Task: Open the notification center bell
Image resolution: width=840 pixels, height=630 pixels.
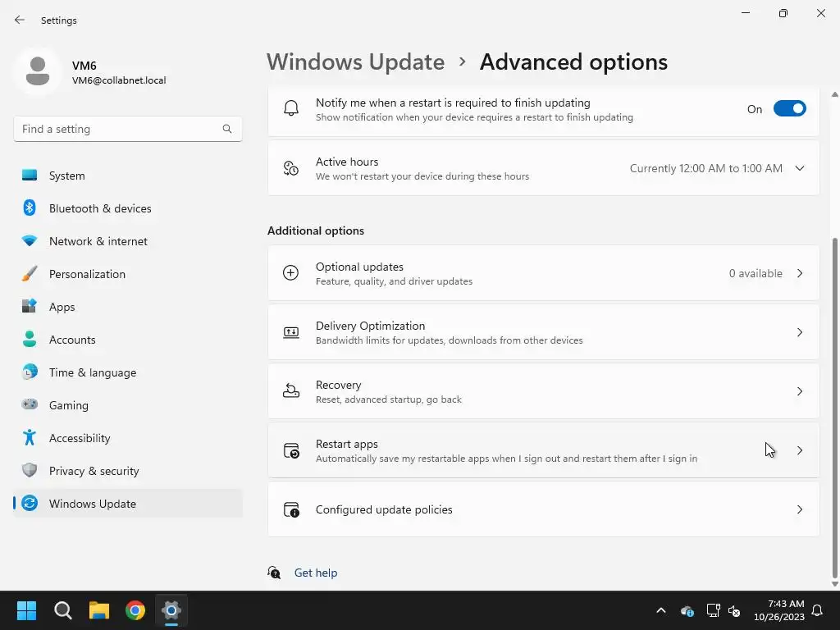Action: click(x=818, y=610)
